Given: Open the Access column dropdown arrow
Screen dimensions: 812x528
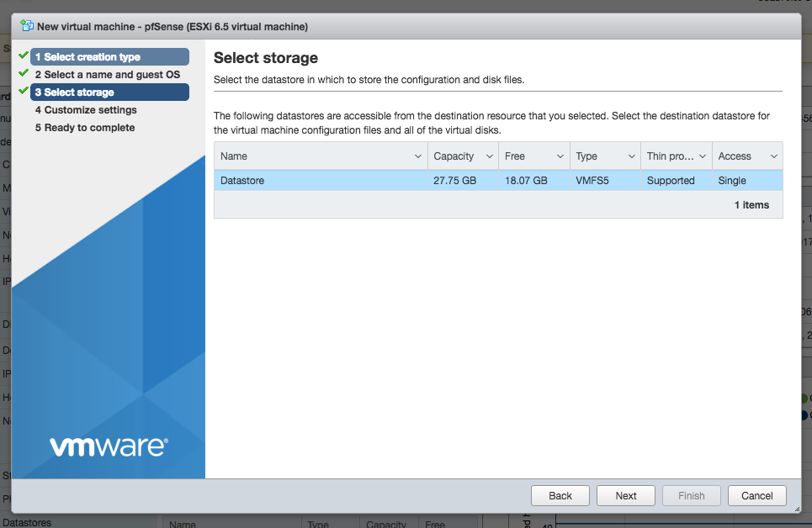Looking at the screenshot, I should click(772, 156).
